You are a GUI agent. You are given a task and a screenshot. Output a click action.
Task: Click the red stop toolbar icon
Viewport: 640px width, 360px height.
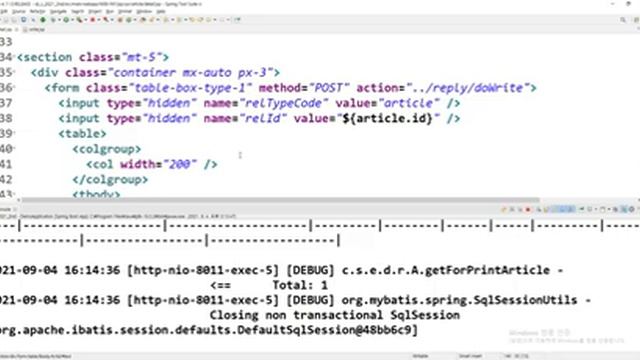point(93,20)
